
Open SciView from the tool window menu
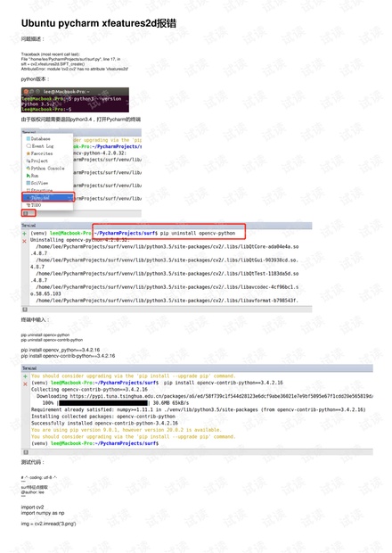37,183
